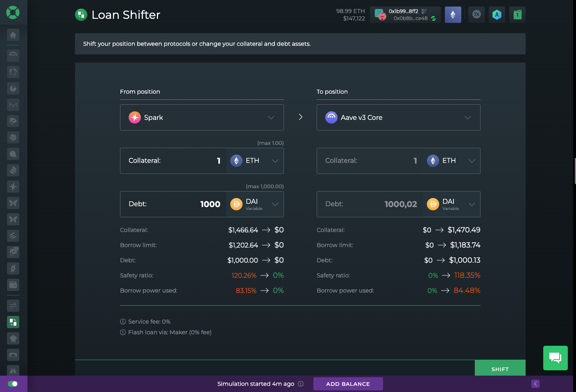Click the wallet balance text '98.99 ETH'
Viewport: 576px width, 392px height.
click(x=351, y=11)
